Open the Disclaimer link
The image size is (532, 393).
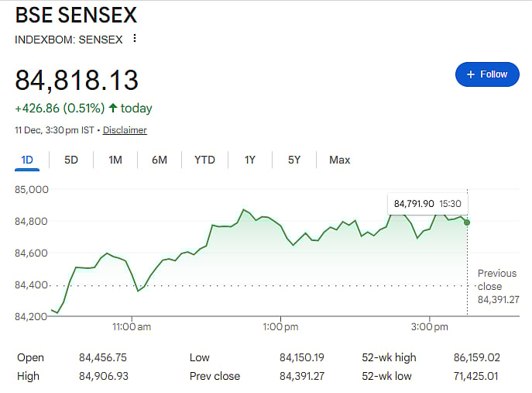pos(125,130)
